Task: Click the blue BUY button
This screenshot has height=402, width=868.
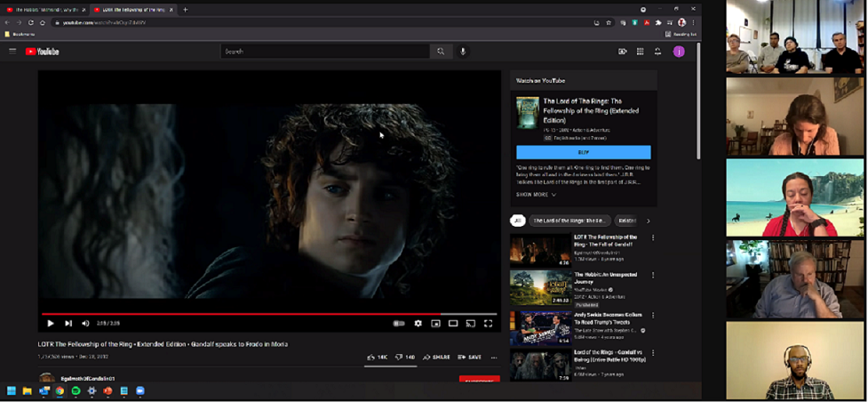Action: 583,152
